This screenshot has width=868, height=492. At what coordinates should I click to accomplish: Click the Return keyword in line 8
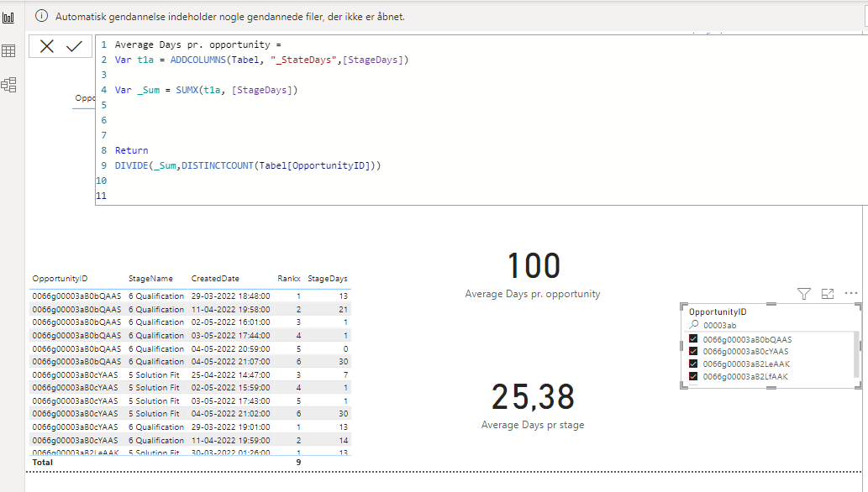[x=131, y=150]
